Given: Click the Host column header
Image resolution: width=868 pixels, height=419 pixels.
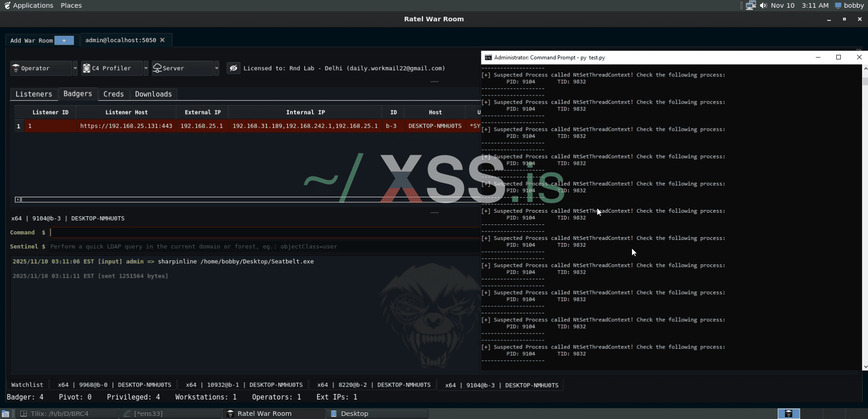Looking at the screenshot, I should coord(435,112).
